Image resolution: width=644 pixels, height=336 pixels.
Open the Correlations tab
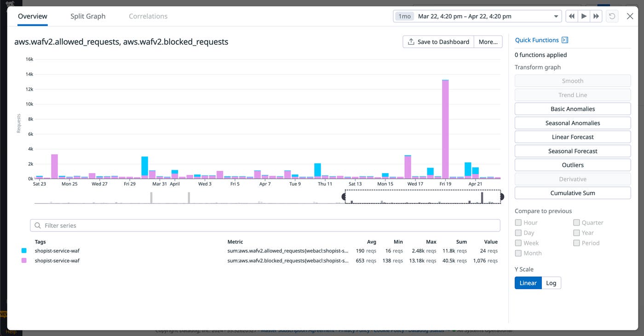148,16
